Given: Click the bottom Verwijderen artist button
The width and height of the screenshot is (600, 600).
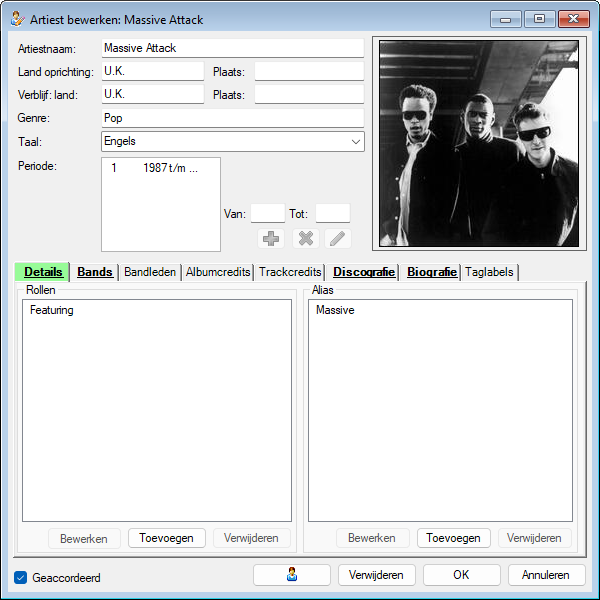Looking at the screenshot, I should (x=376, y=575).
